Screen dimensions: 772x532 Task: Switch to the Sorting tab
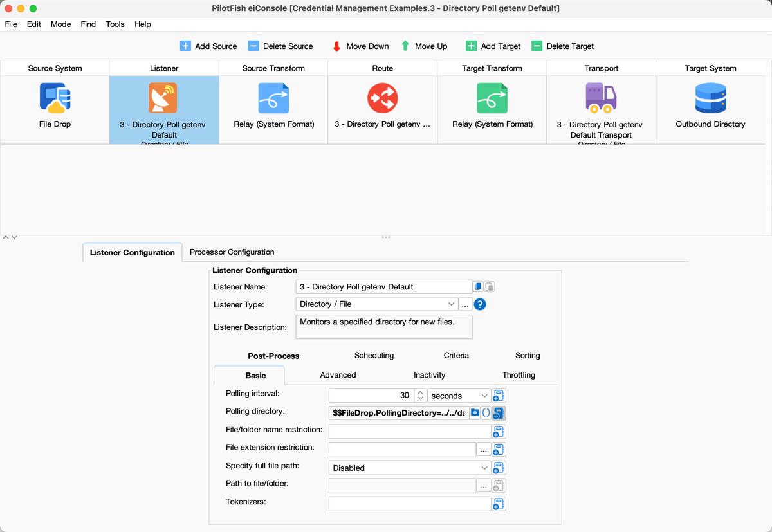tap(528, 356)
